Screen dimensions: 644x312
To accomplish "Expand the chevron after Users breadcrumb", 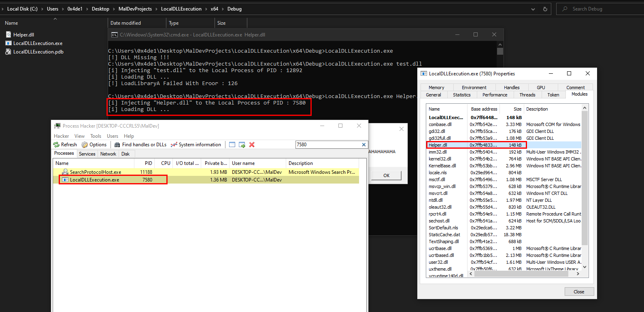I will [63, 9].
